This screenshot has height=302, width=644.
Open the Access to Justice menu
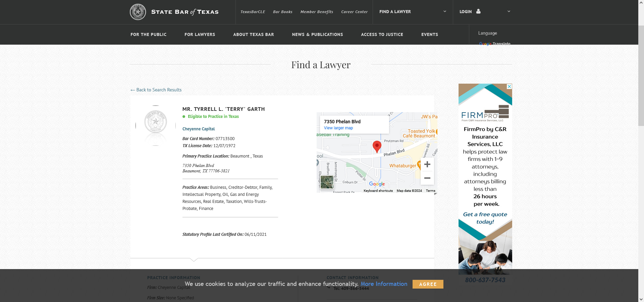pyautogui.click(x=382, y=35)
